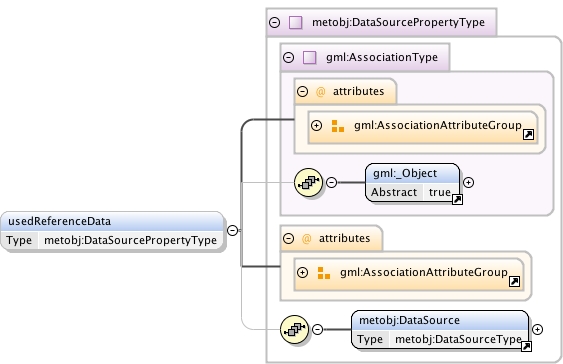Screen dimensions: 563x364
Task: Follow reference arrow on upper gml:AssociationAttributeGroup
Action: pyautogui.click(x=529, y=135)
